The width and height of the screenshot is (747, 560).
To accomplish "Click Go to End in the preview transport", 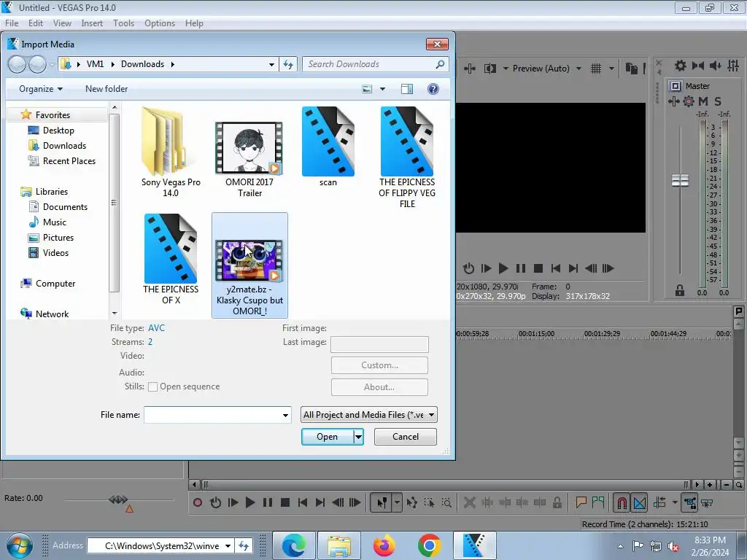I will tap(573, 268).
